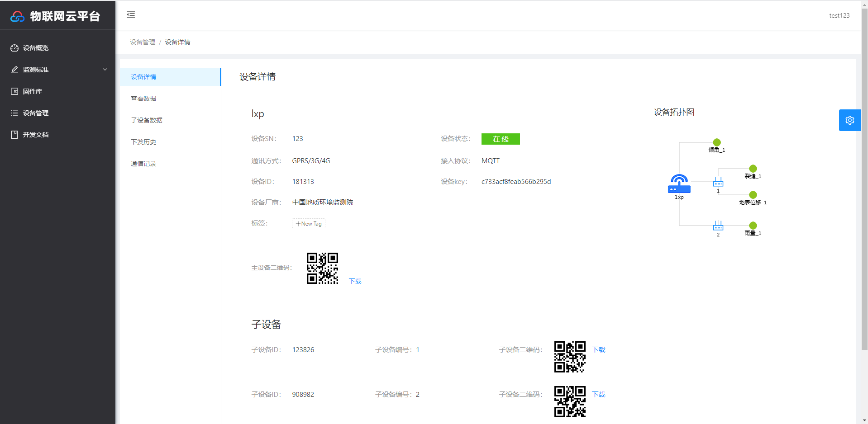
Task: Click the lxp device name heading
Action: tap(258, 114)
